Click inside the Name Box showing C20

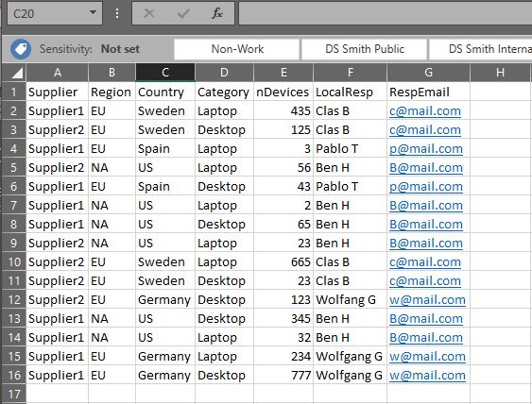(x=47, y=13)
